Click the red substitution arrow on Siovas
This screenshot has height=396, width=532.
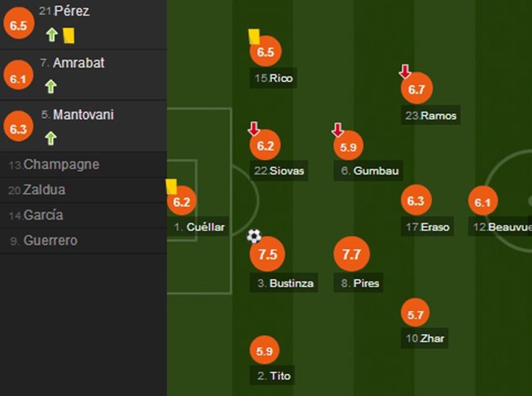[x=254, y=129]
